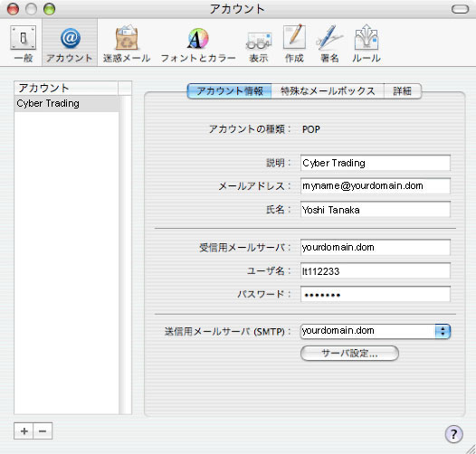Click the パスワード password field
This screenshot has width=476, height=454.
[376, 294]
